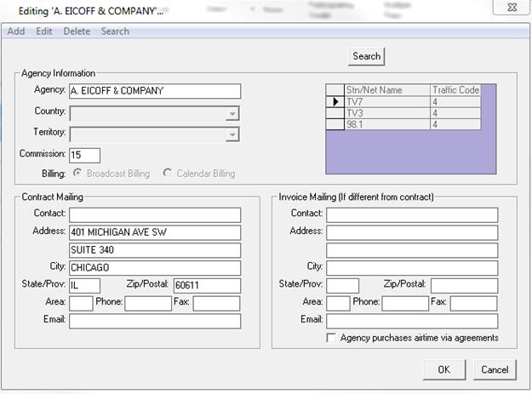The height and width of the screenshot is (394, 532).
Task: Select Broadcast Billing radio option
Action: point(77,174)
